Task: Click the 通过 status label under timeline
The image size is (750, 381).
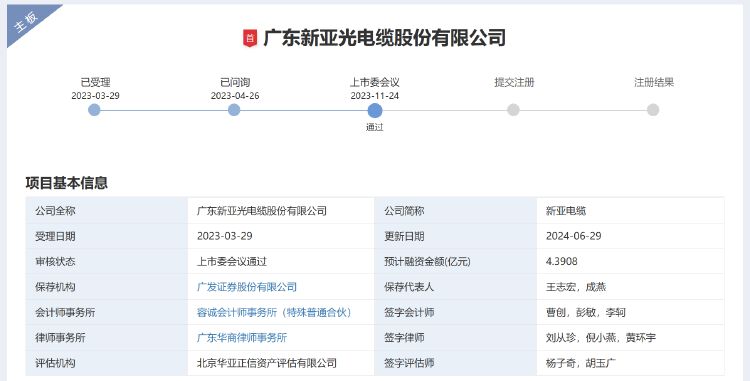Action: [x=375, y=127]
